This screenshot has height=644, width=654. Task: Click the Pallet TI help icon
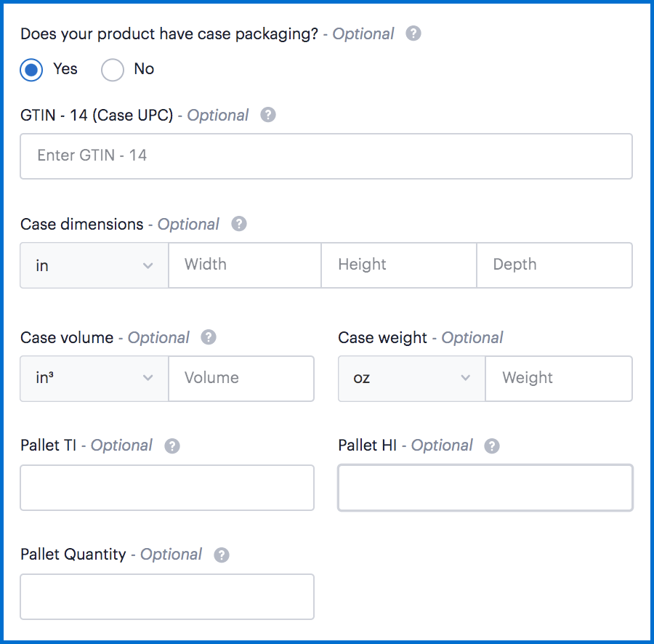click(x=172, y=446)
